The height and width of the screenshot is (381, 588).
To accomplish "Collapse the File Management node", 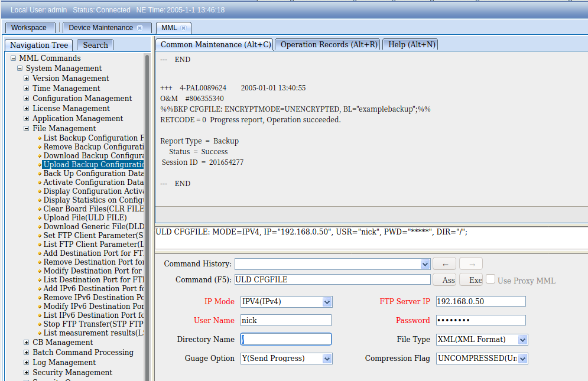I will [26, 129].
